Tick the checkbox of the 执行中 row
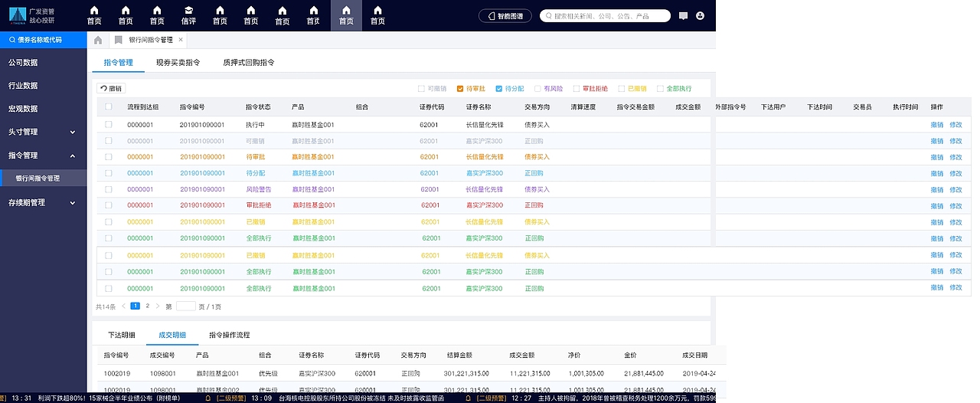Image resolution: width=980 pixels, height=403 pixels. coord(109,124)
